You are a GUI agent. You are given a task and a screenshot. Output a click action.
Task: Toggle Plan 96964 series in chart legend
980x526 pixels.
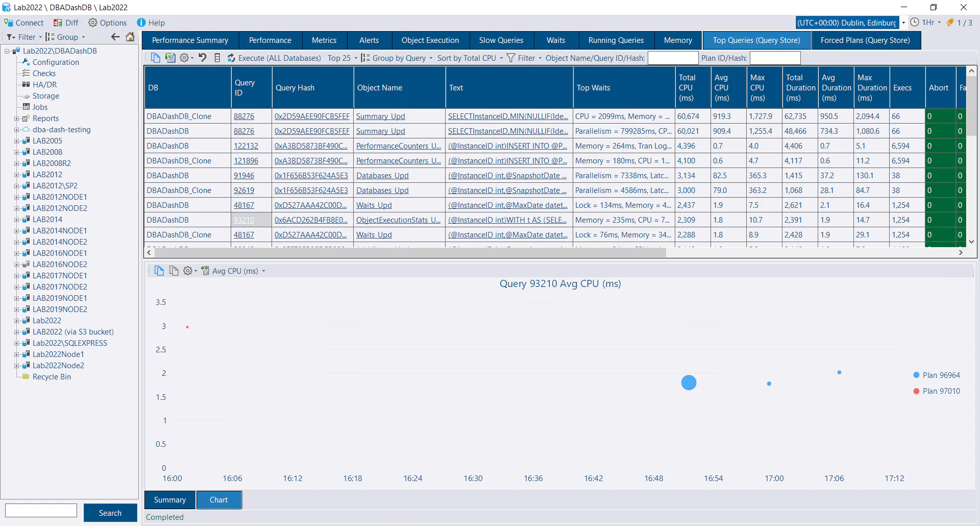(936, 375)
